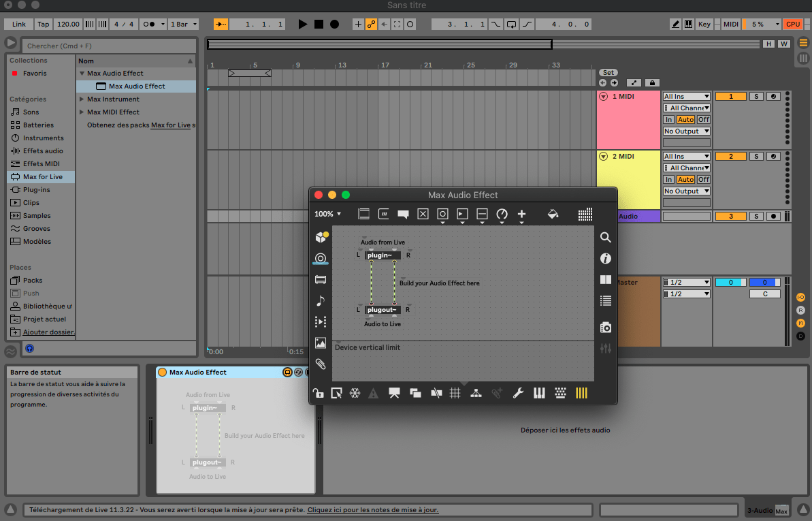Deactivate track 2 MIDI with activator
The height and width of the screenshot is (521, 812).
[x=731, y=156]
